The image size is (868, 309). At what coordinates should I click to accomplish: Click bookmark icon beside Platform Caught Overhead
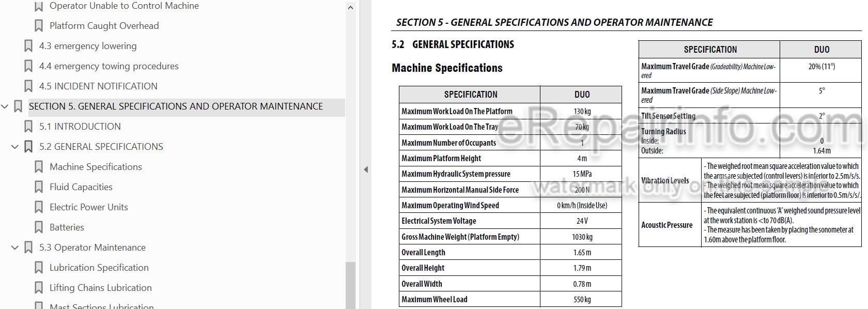(39, 26)
